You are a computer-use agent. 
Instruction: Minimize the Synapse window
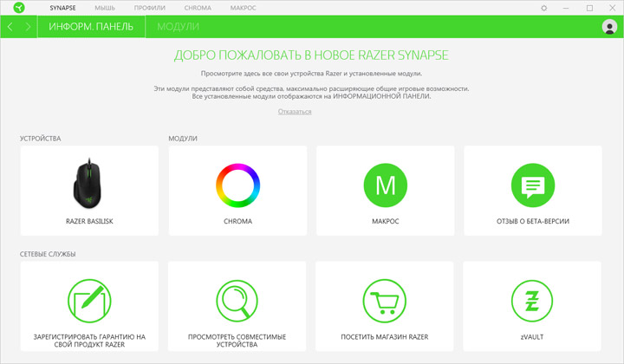[566, 8]
